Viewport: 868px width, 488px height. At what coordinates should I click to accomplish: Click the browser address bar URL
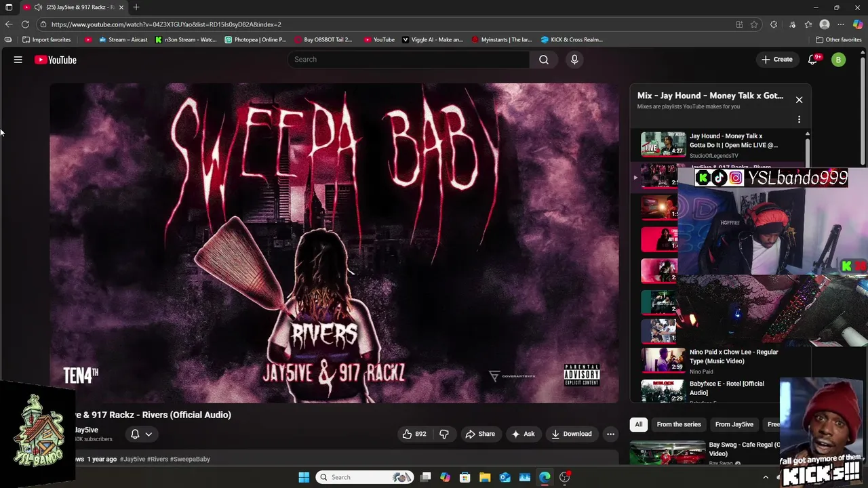point(166,24)
